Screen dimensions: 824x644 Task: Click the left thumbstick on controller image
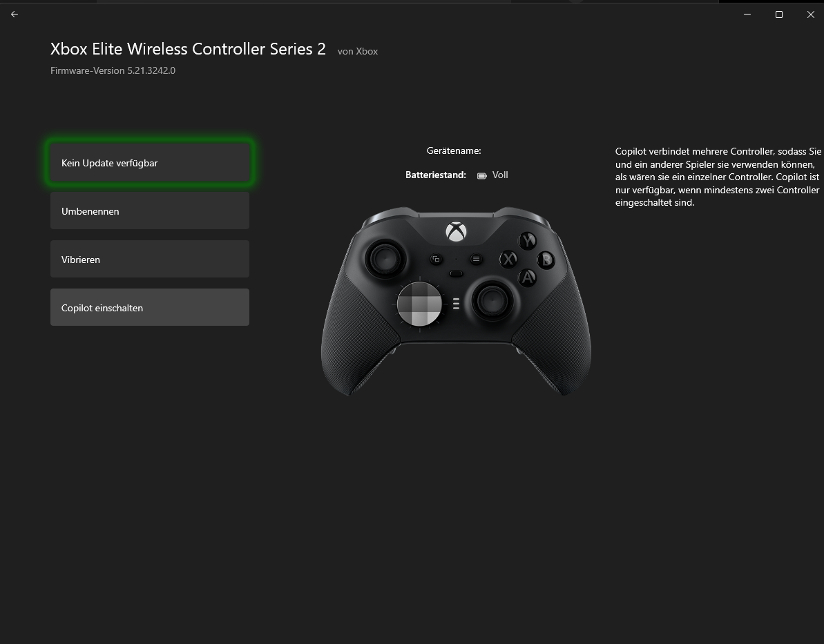[x=385, y=258]
